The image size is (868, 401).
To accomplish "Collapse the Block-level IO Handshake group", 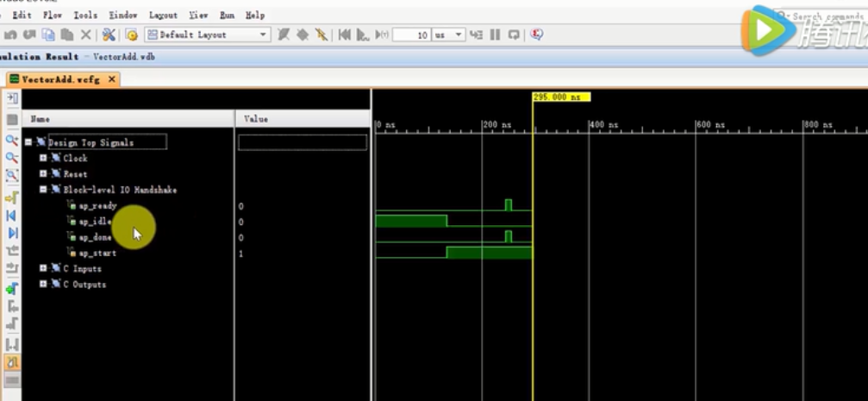I will [43, 190].
